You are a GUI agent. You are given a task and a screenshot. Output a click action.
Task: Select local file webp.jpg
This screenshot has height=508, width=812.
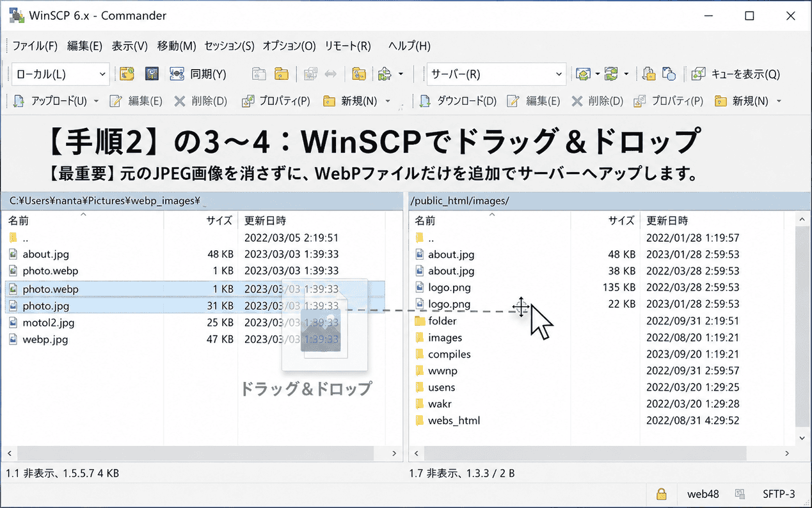tap(45, 339)
